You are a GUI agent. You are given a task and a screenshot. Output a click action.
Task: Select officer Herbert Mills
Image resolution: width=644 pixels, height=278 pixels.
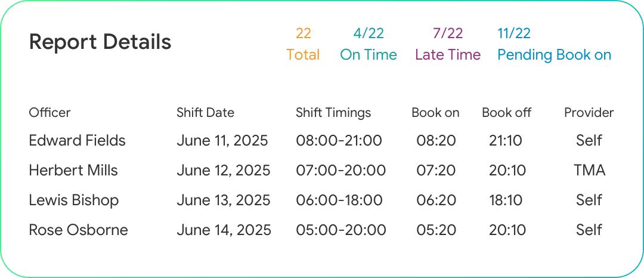(x=73, y=171)
